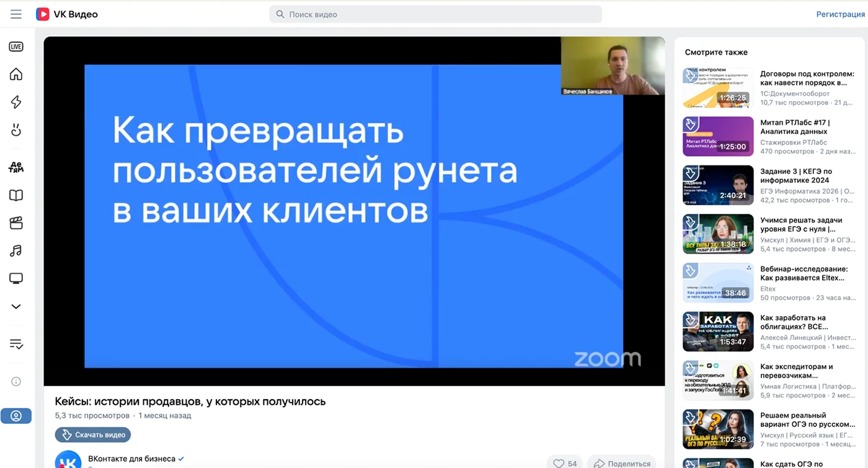Screen dimensions: 868x468
Task: Click the Стажировки РТЛабс channel name
Action: [x=794, y=143]
